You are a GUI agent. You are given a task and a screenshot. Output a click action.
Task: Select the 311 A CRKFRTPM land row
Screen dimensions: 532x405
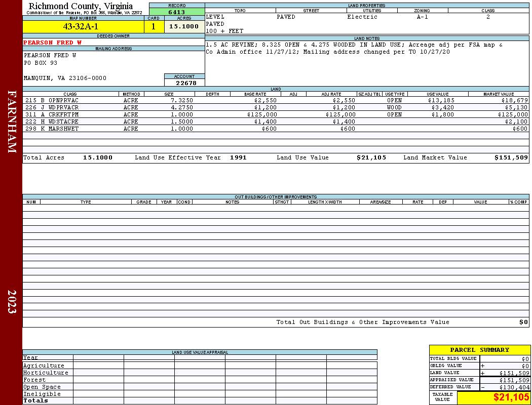pyautogui.click(x=276, y=115)
